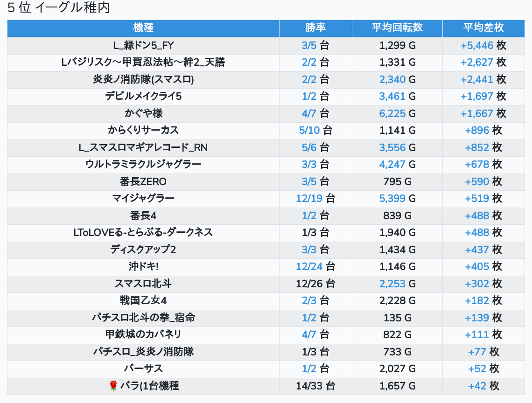Click 炎炎ノ消防隊(スマスロ) machine name
Viewport: 532px width, 403px height.
143,79
